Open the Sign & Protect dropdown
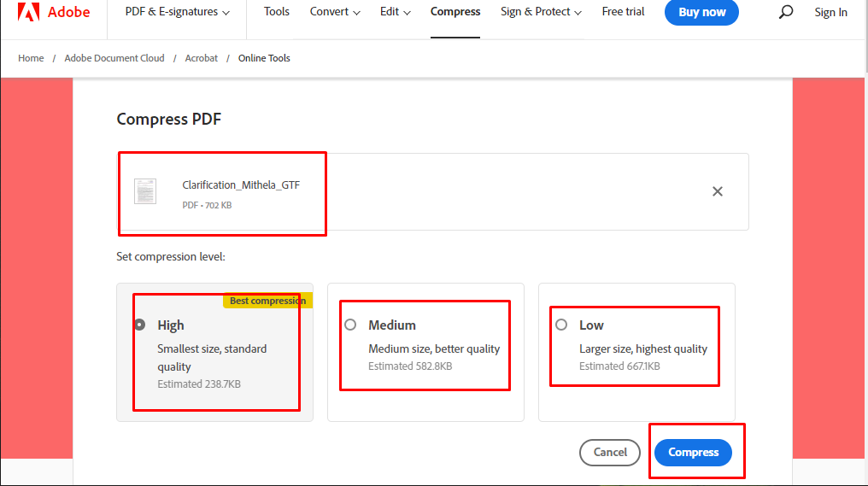The height and width of the screenshot is (486, 868). 541,12
